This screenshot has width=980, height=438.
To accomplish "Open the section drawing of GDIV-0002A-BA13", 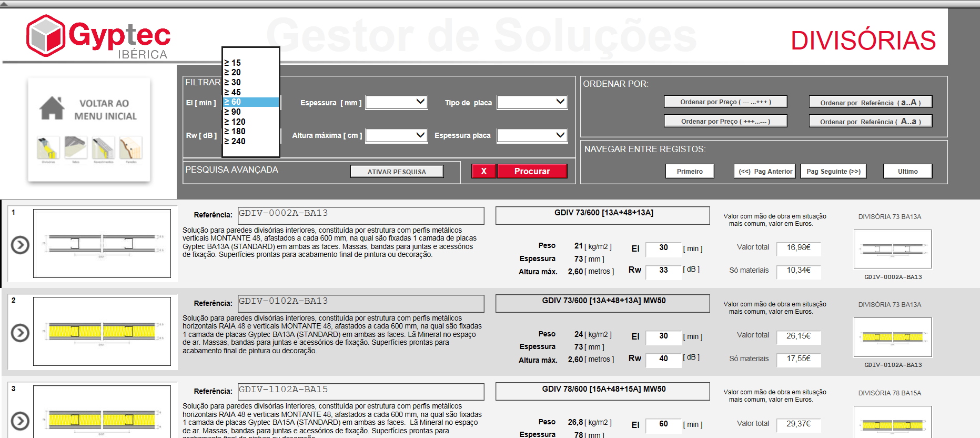I will pos(102,243).
